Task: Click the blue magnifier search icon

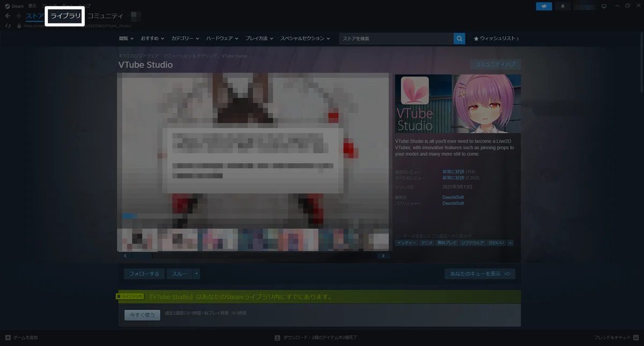Action: coord(459,39)
